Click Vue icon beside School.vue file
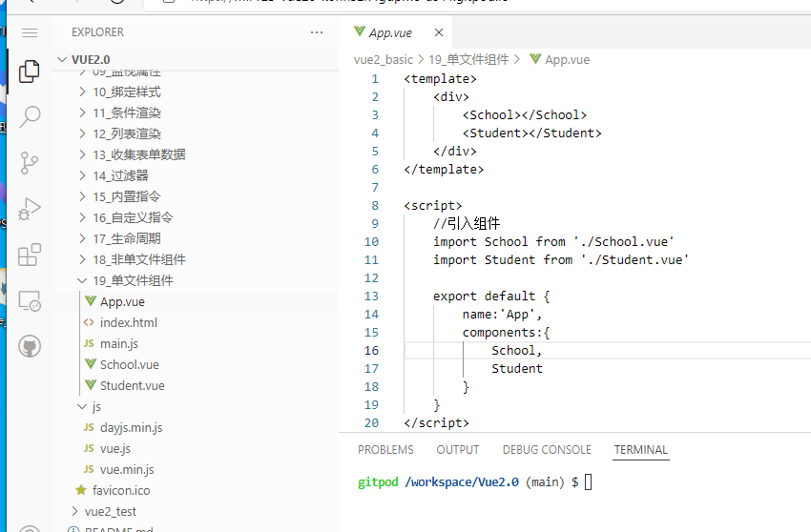 [91, 364]
